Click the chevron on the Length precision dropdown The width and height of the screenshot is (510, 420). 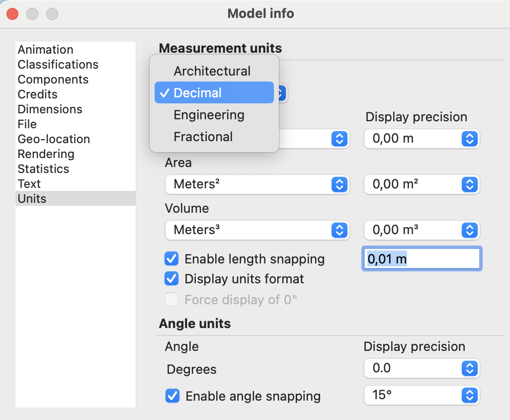tap(469, 139)
